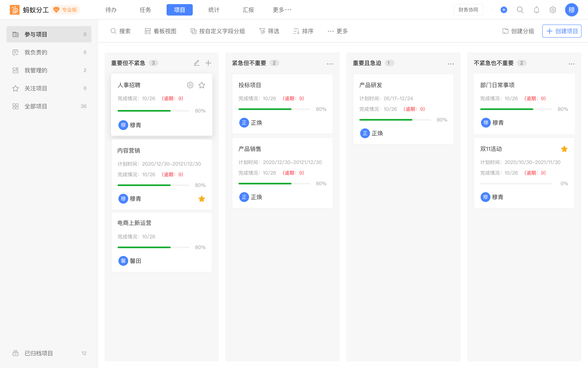Open the 看板视图 view switcher
Image resolution: width=588 pixels, height=368 pixels.
click(x=160, y=31)
